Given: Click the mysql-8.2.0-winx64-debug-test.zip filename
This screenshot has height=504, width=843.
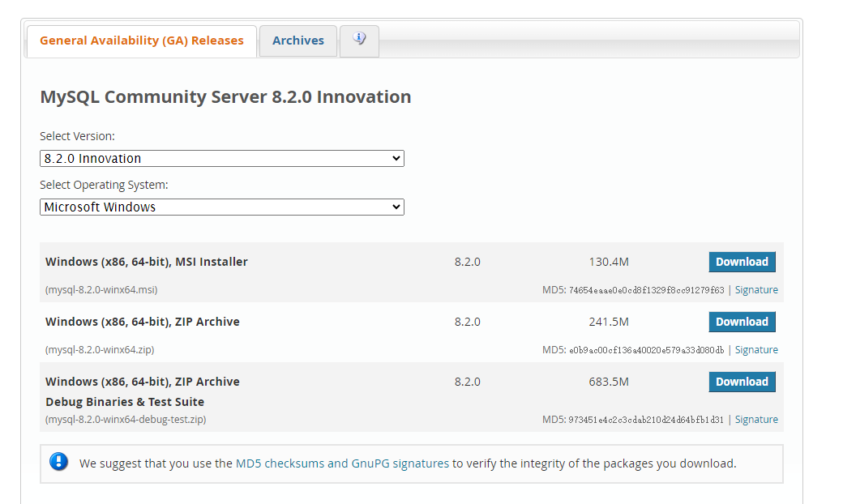Looking at the screenshot, I should (x=126, y=420).
